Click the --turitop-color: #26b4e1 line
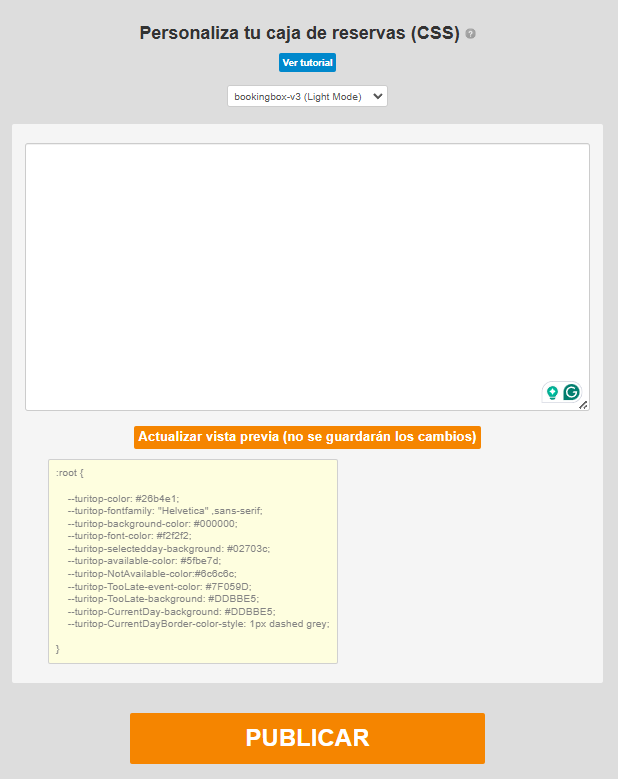This screenshot has height=779, width=618. pyautogui.click(x=123, y=498)
